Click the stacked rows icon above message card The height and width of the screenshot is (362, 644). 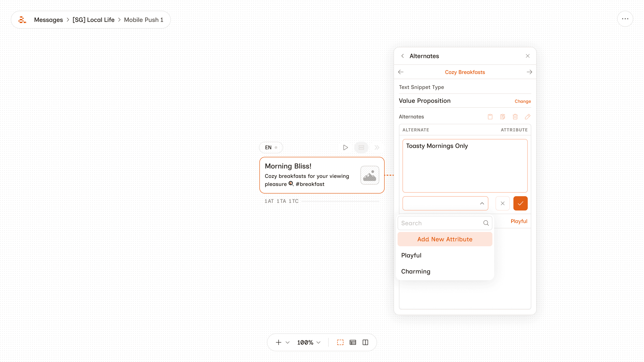[361, 147]
